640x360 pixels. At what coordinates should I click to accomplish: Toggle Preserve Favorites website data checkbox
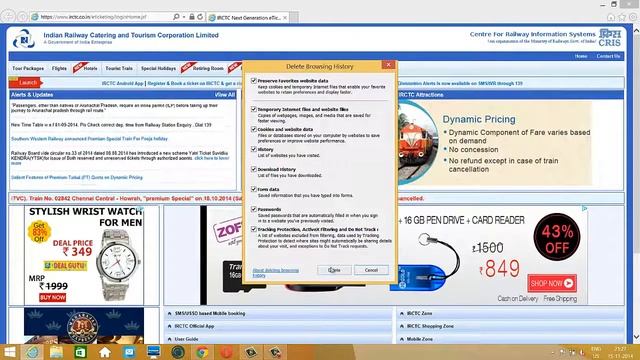(254, 81)
